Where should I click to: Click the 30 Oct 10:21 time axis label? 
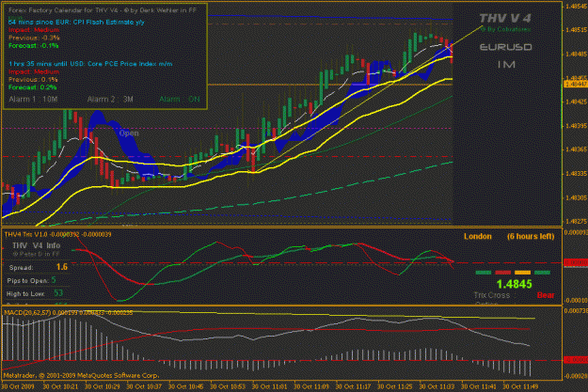tap(60, 386)
